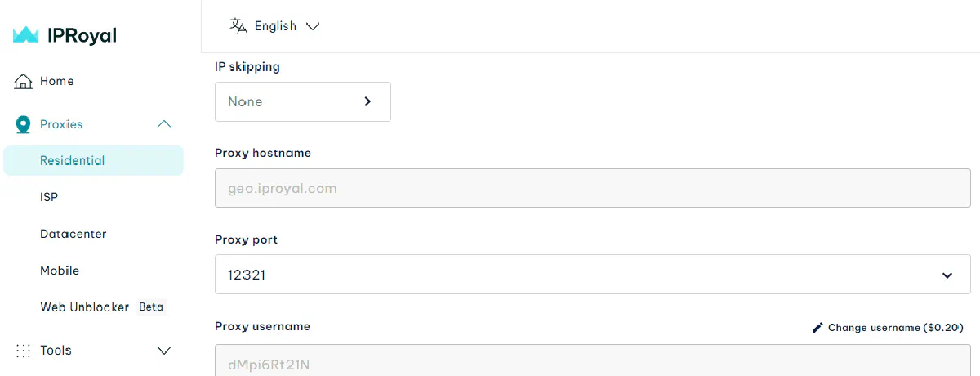Click the IPRoyal crown logo

pyautogui.click(x=26, y=35)
